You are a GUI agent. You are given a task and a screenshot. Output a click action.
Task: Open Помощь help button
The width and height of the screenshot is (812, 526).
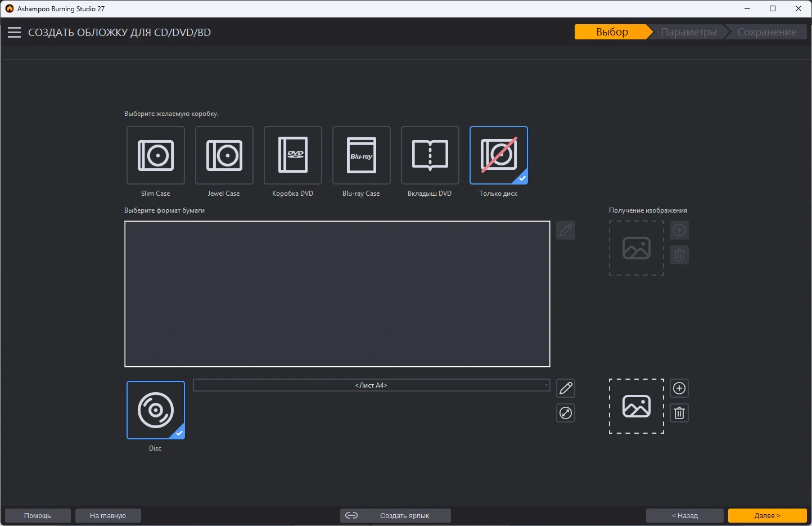pyautogui.click(x=38, y=515)
